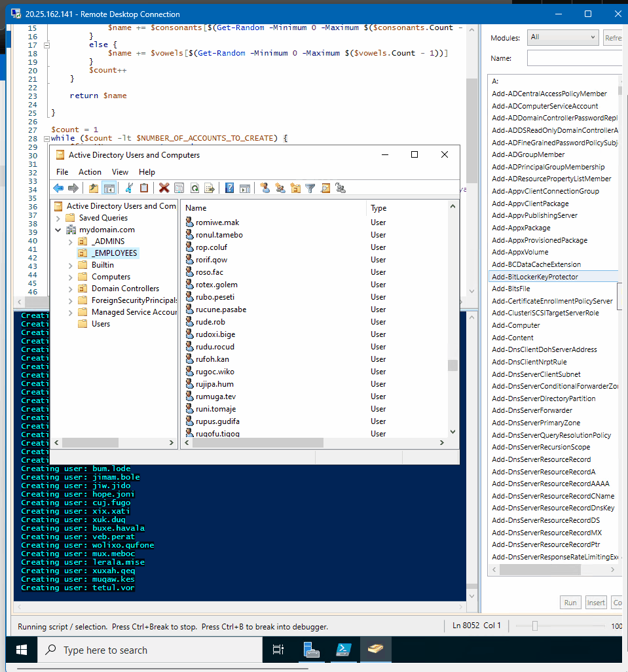Click the commands list horizontal scrollbar

(540, 569)
